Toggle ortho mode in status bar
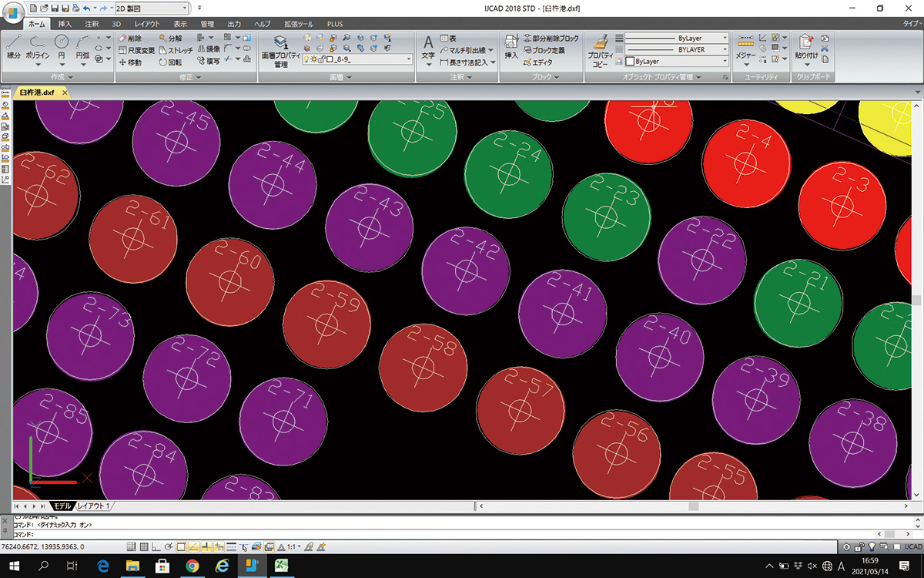This screenshot has height=578, width=924. 156,547
